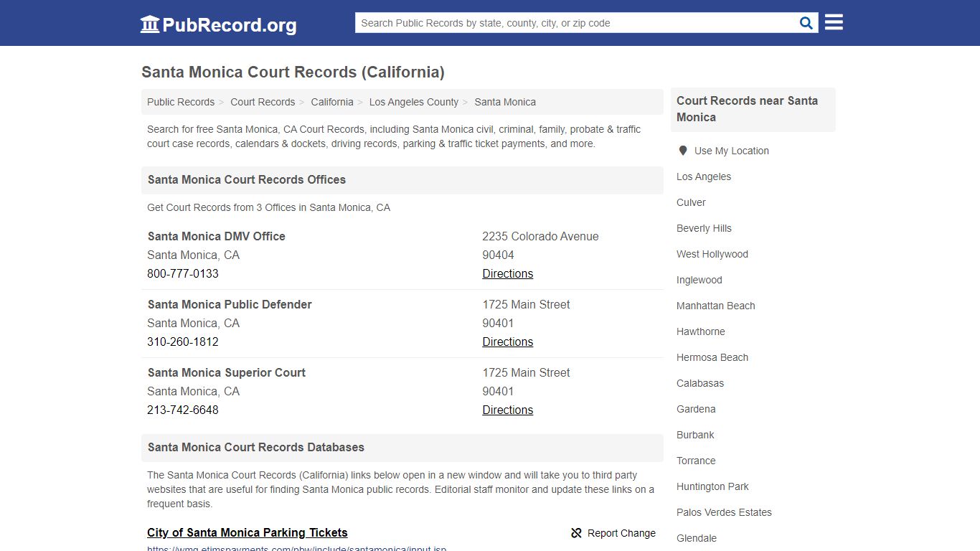Open Manhattan Beach court records
Viewport: 980px width, 551px height.
click(716, 306)
